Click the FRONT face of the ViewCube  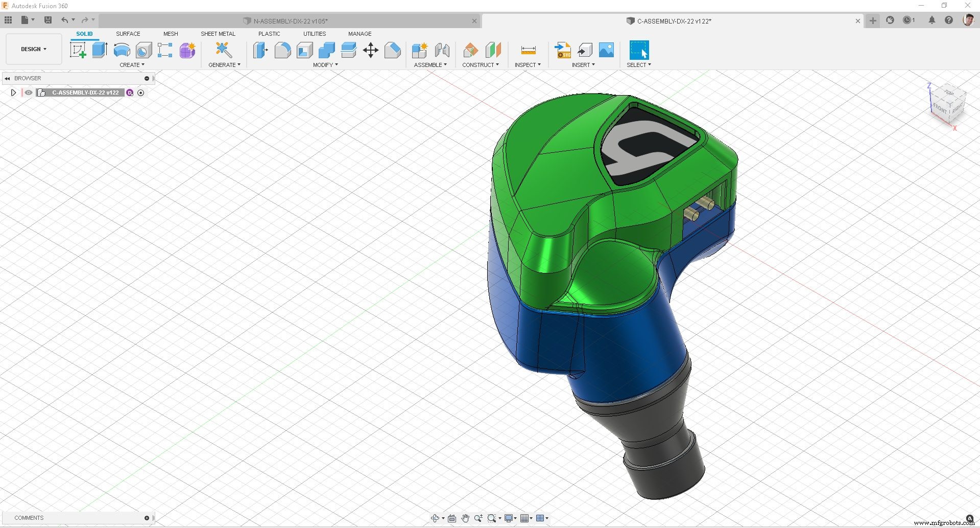point(940,108)
